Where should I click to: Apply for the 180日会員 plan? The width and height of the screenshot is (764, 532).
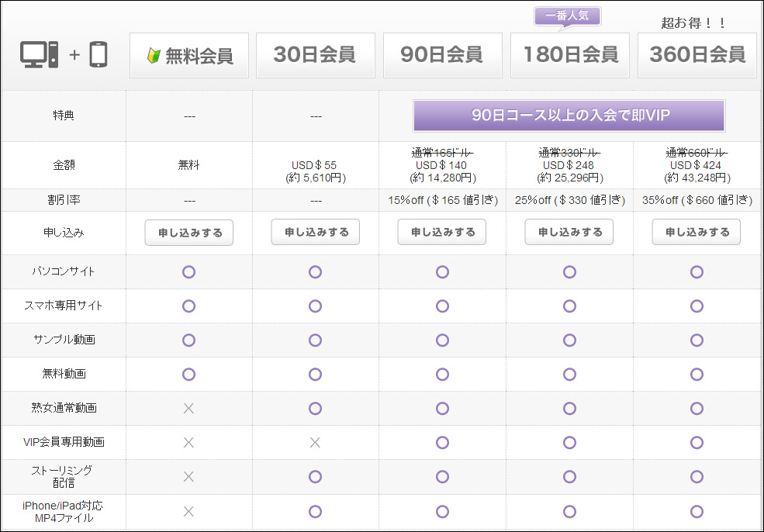[569, 232]
